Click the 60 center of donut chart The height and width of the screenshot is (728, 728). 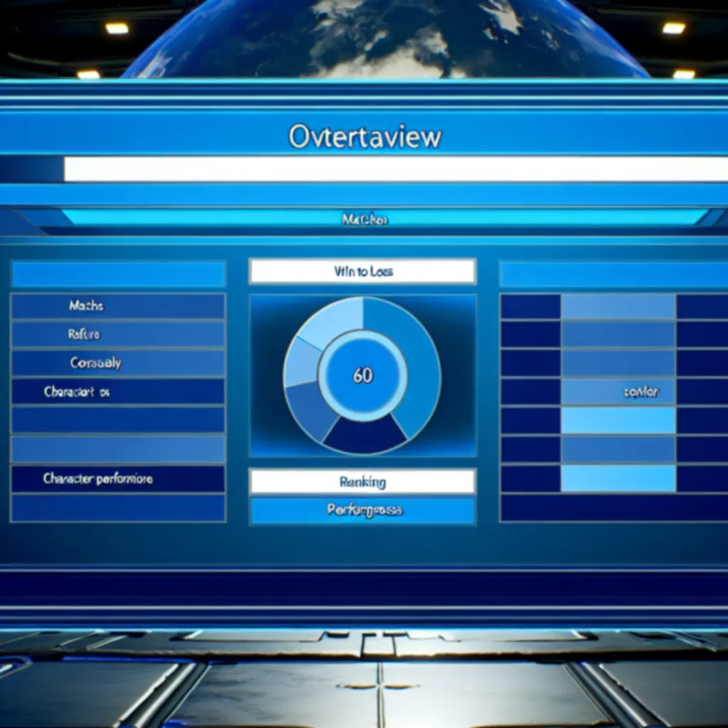coord(363,375)
